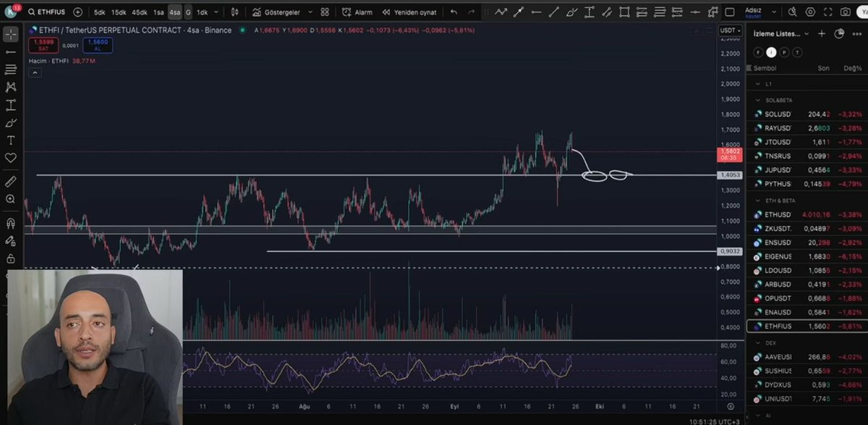Redo the chart action
Image resolution: width=868 pixels, height=425 pixels.
pos(472,12)
